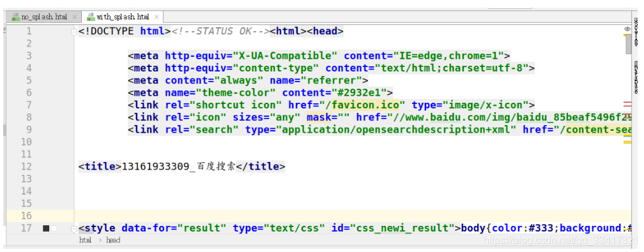This screenshot has width=644, height=252.
Task: Click the editor vertical scrollbar thumb
Action: tap(628, 44)
